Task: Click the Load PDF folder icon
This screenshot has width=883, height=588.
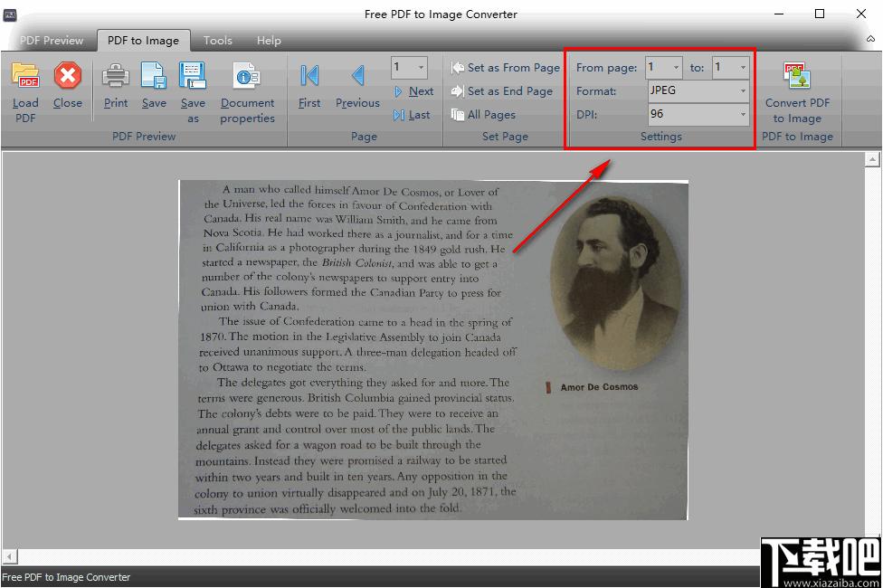Action: 25,76
